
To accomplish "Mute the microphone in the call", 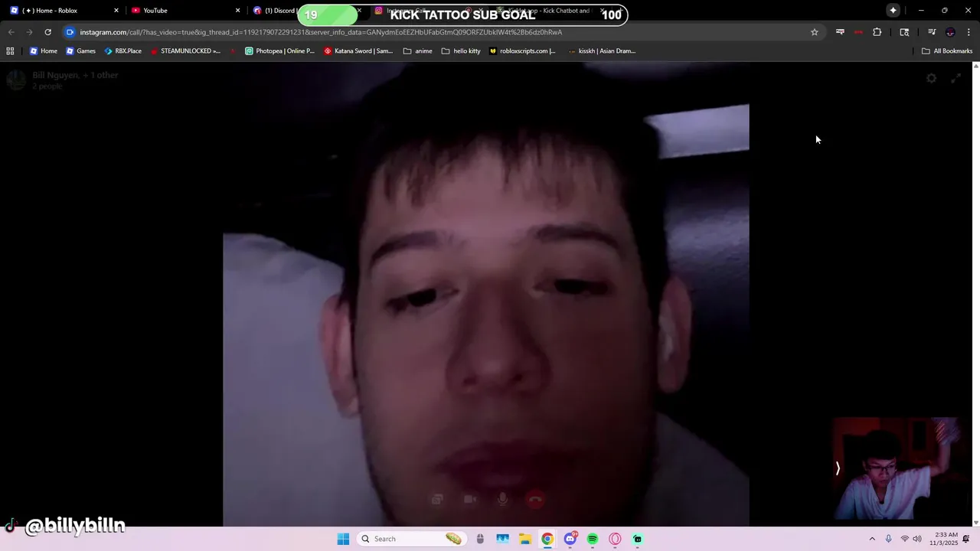I will (x=502, y=499).
